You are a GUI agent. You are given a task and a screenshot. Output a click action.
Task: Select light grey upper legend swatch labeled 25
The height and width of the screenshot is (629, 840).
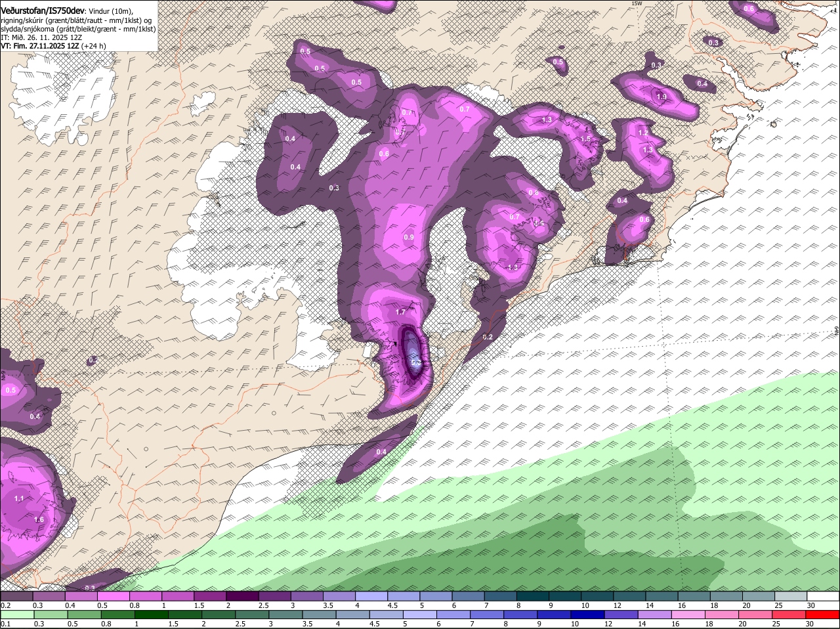pyautogui.click(x=791, y=596)
